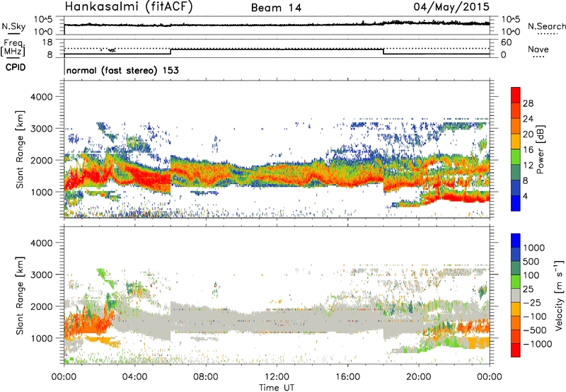Image resolution: width=566 pixels, height=392 pixels.
Task: Click the '18' tick on frequency axis
Action: (47, 42)
